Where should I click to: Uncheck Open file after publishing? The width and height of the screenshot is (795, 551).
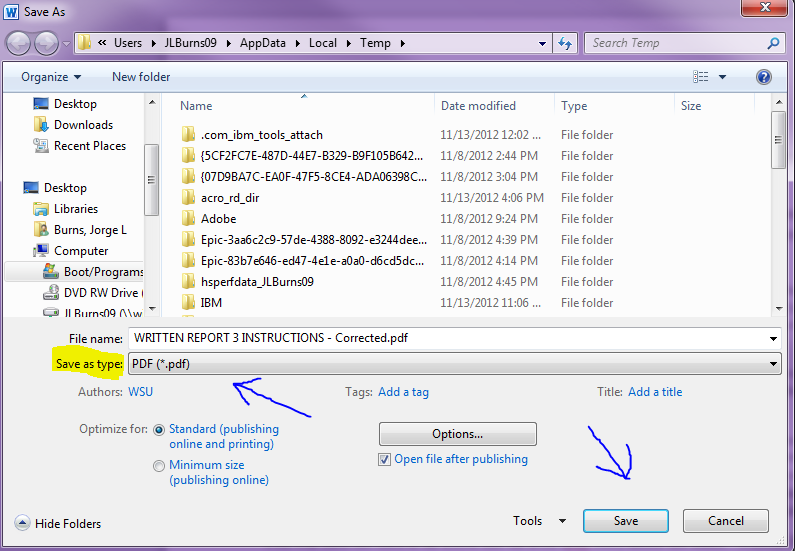click(x=385, y=460)
